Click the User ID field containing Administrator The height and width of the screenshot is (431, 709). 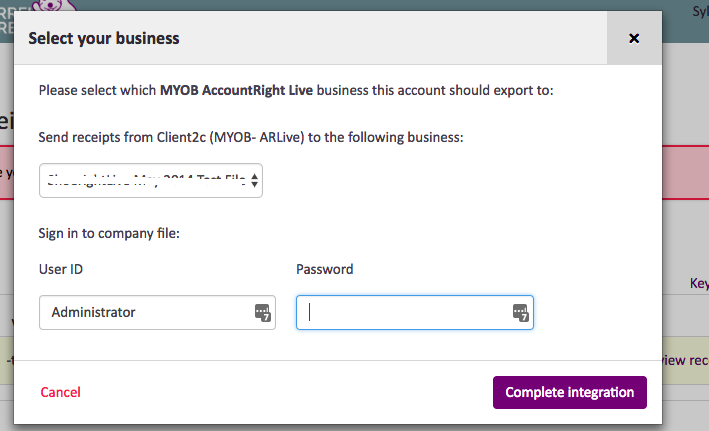click(157, 313)
